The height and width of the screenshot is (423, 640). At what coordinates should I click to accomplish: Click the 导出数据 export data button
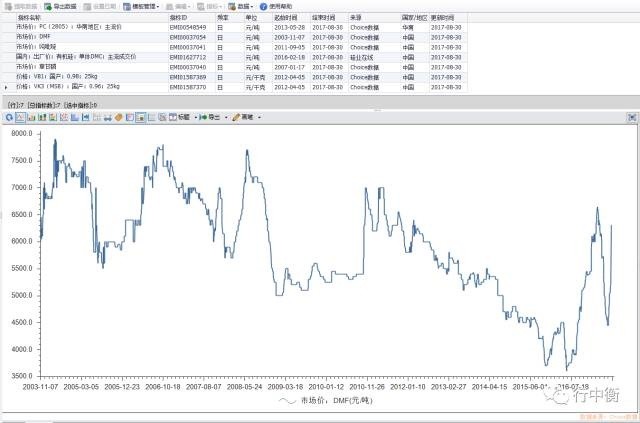pos(60,7)
